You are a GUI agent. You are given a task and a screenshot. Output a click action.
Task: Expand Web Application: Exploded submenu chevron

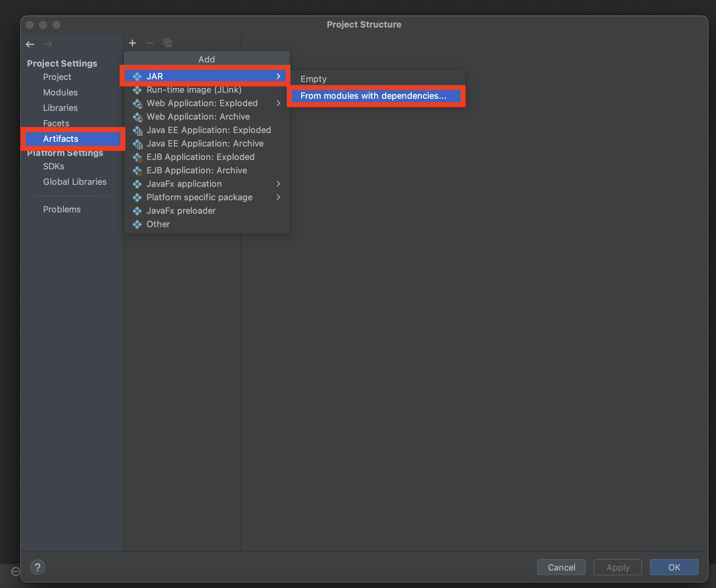[278, 103]
